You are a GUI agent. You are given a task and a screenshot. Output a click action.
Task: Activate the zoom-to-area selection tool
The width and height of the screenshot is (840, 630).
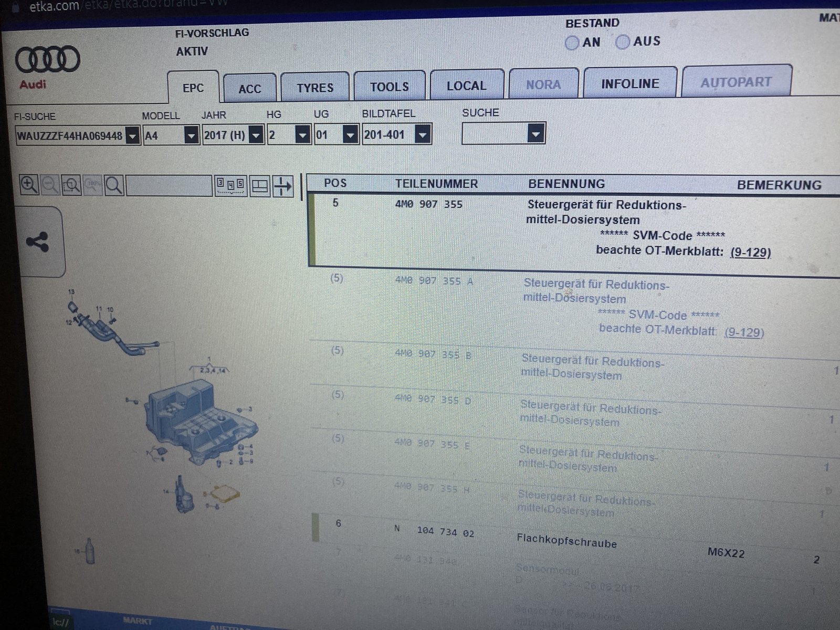[x=71, y=185]
